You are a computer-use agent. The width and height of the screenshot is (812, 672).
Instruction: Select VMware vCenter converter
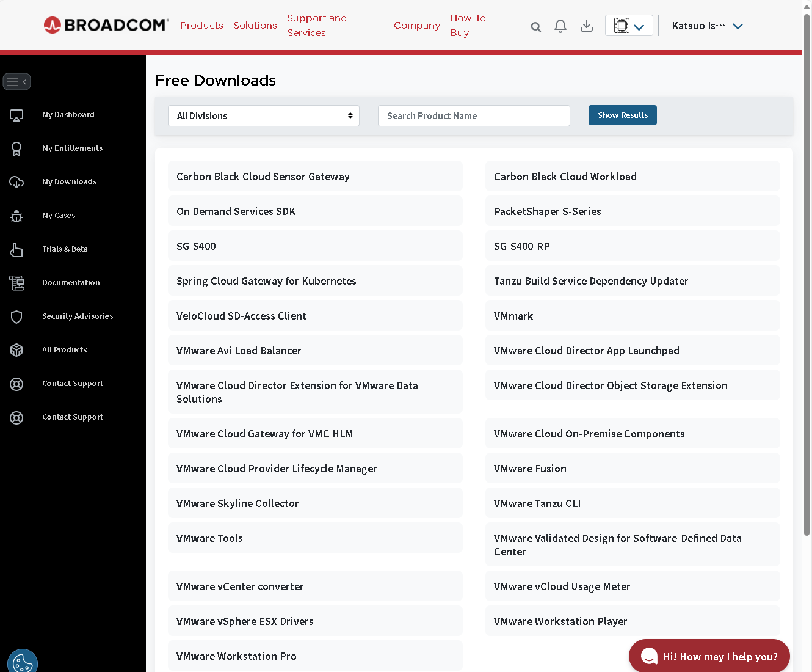315,586
